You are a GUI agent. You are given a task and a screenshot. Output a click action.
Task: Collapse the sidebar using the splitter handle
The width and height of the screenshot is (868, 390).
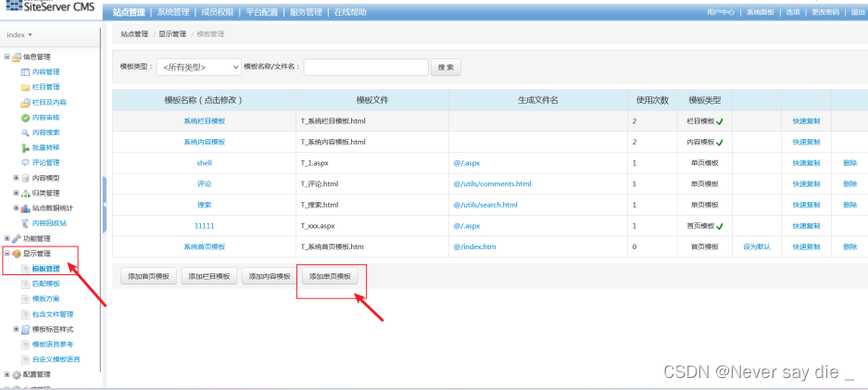tap(104, 205)
